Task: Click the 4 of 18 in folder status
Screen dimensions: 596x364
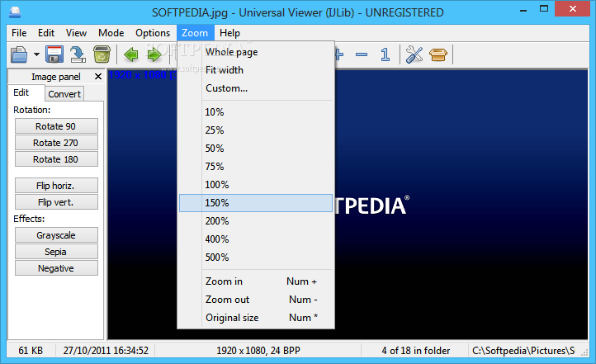Action: click(416, 350)
